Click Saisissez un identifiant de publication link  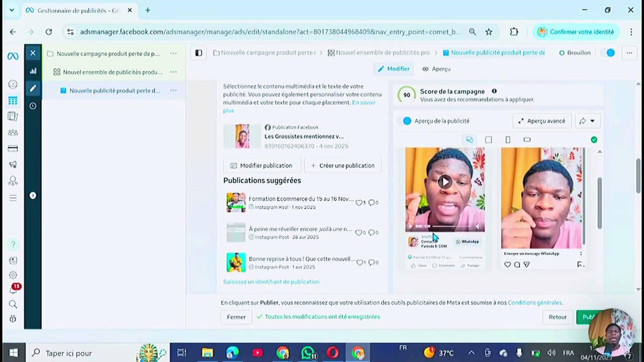tap(271, 282)
